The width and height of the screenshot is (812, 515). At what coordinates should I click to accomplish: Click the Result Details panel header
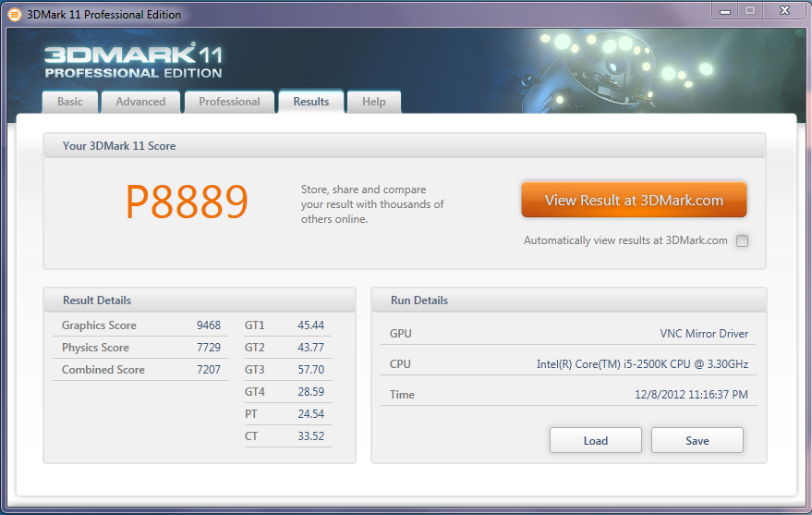[200, 300]
